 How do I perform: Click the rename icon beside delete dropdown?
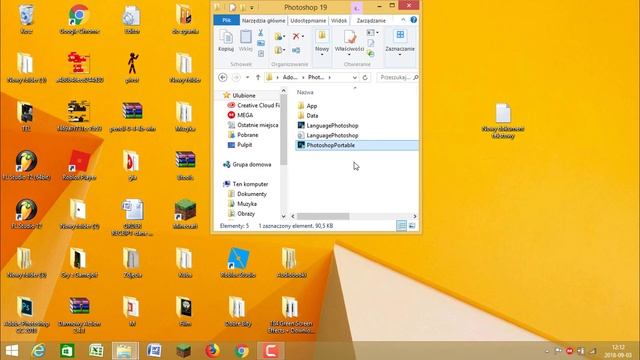click(296, 50)
